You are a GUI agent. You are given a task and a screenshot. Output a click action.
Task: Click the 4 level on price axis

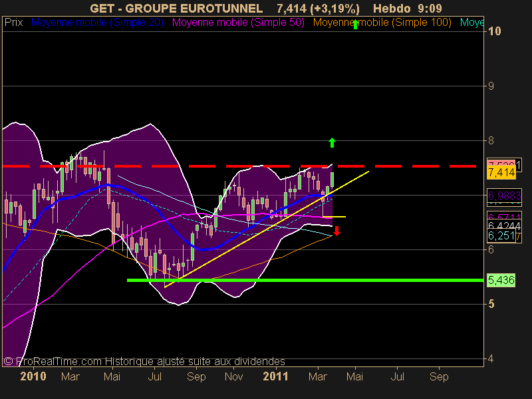491,358
